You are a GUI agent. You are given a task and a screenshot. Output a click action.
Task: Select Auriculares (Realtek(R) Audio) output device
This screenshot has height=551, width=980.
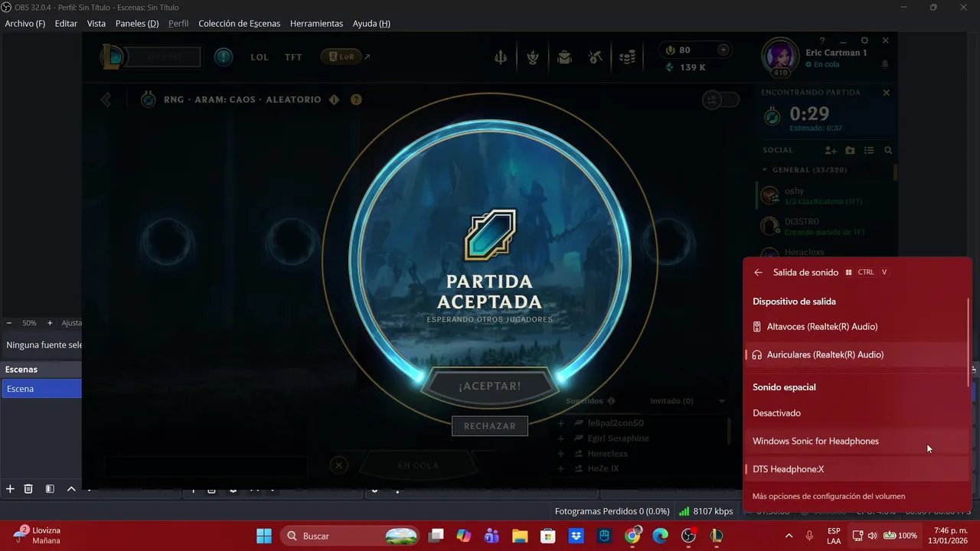[x=856, y=355]
